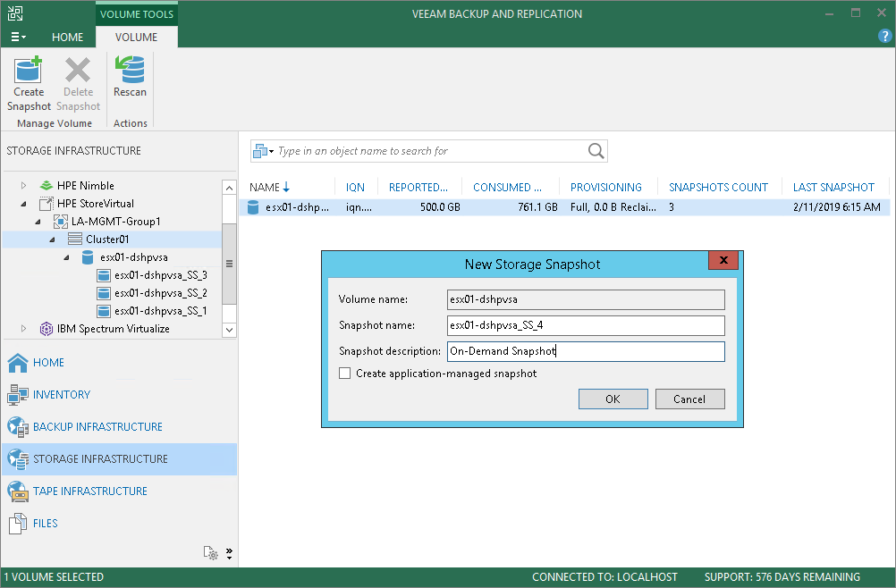This screenshot has width=896, height=588.
Task: Click the Cluster01 cluster icon
Action: coord(75,239)
